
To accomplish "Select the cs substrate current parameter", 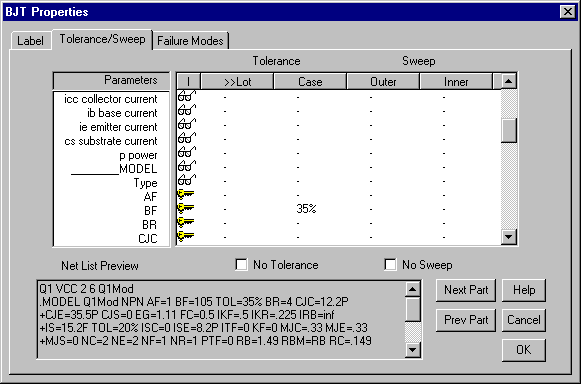I will tap(111, 141).
